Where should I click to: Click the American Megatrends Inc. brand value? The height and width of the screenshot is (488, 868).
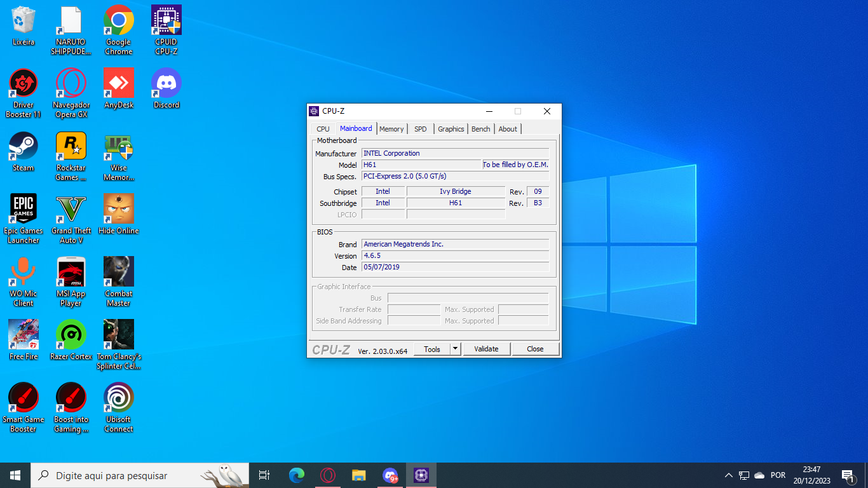[x=455, y=244]
